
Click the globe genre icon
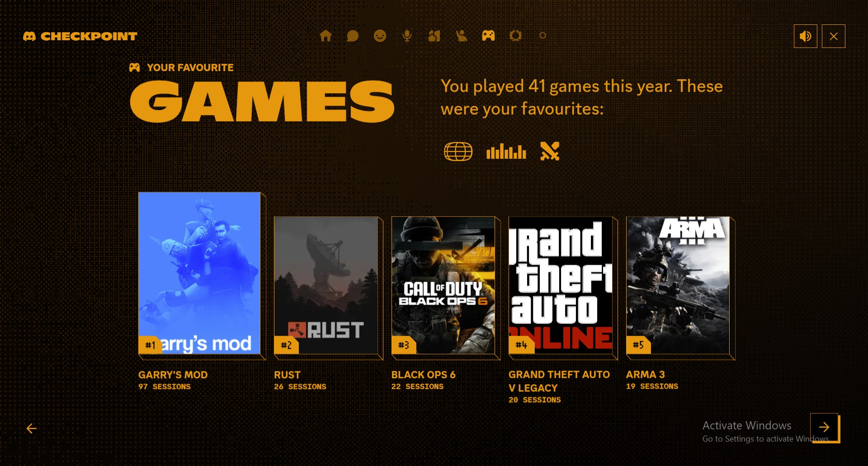point(458,152)
